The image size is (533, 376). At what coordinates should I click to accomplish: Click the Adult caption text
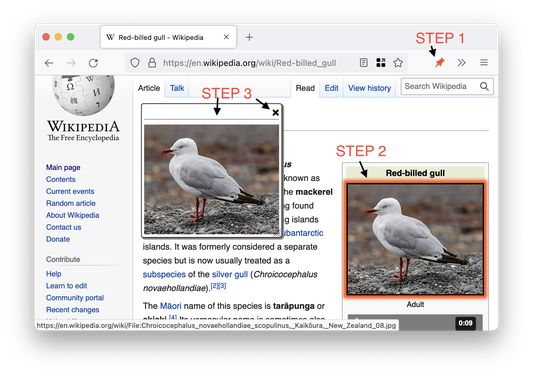[415, 304]
